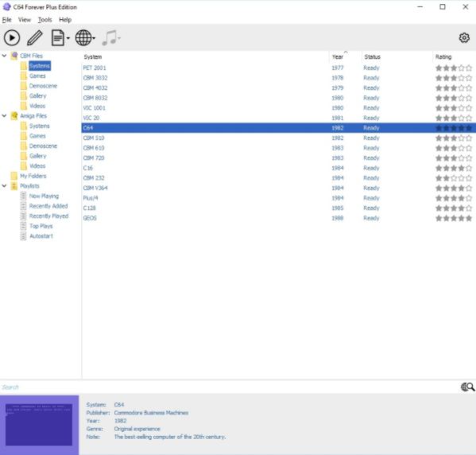Open the music note dropdown arrow

point(119,38)
